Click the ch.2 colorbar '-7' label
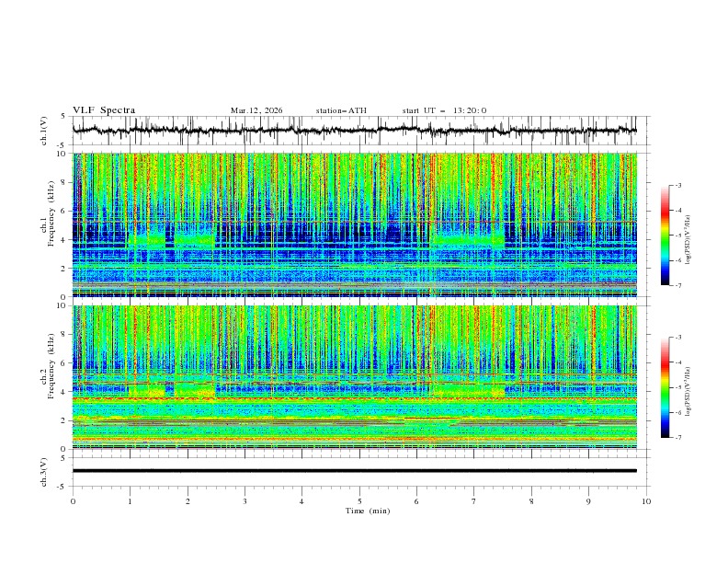Screen dimensions: 728x563 (677, 438)
